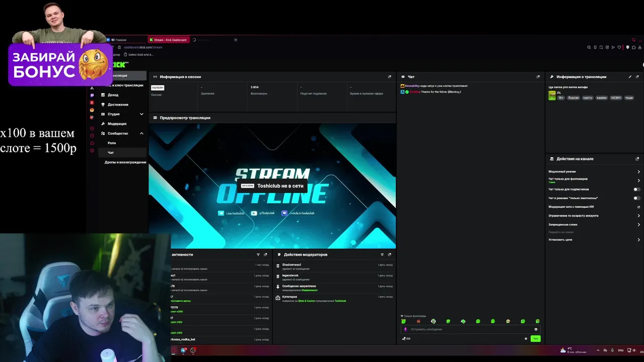Show hidden system tray icons
The height and width of the screenshot is (362, 644).
[598, 350]
